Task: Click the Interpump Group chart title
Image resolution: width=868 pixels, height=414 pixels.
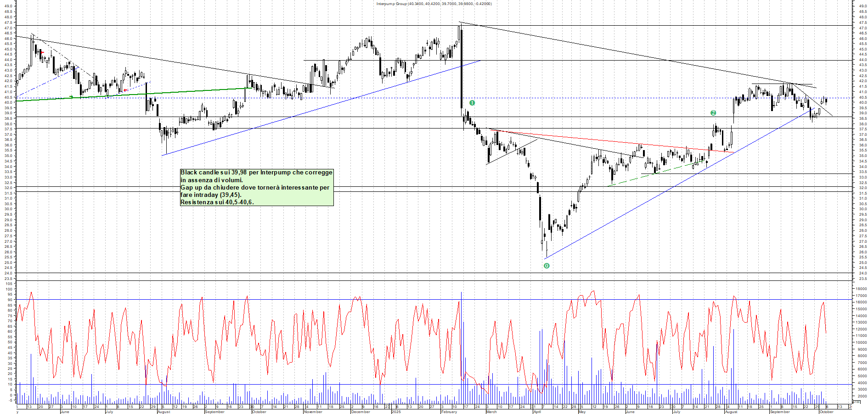Action: pyautogui.click(x=434, y=4)
